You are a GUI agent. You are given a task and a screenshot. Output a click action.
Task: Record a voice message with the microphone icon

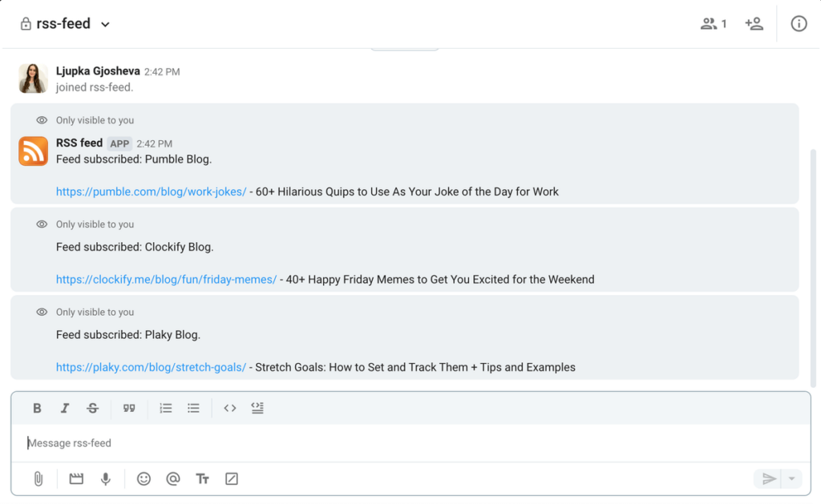pos(105,478)
